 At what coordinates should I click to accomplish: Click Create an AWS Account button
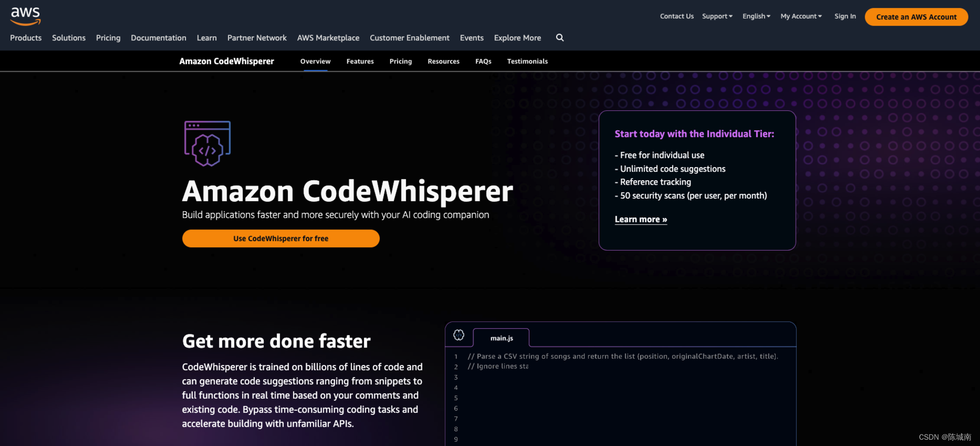(916, 17)
